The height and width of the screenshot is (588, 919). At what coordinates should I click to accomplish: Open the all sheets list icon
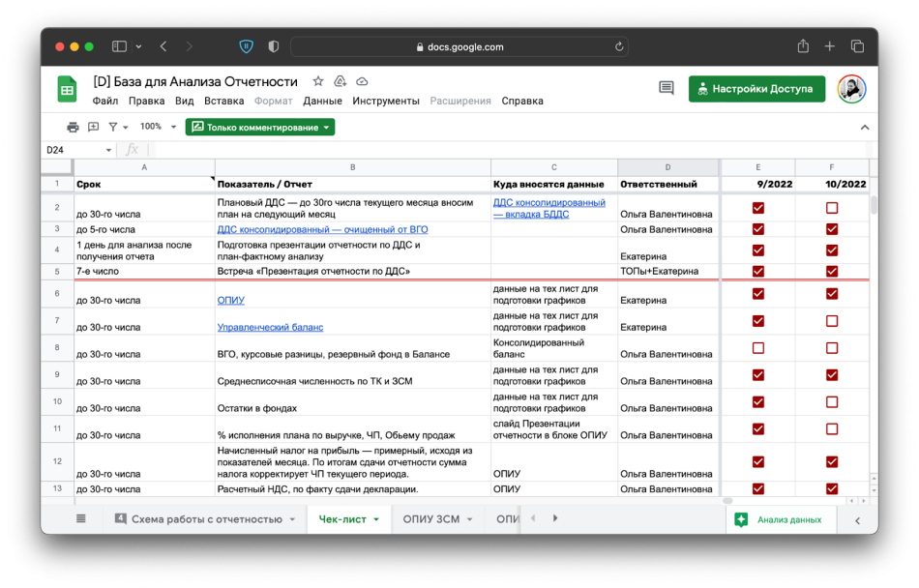click(x=81, y=519)
